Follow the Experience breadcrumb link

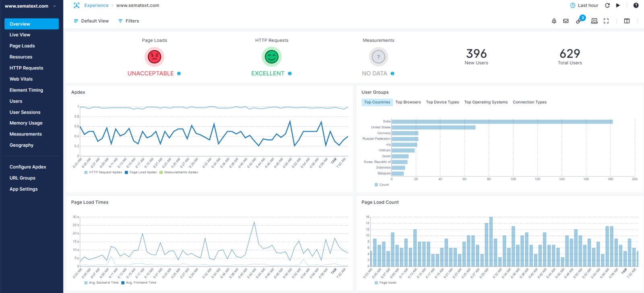tap(96, 6)
